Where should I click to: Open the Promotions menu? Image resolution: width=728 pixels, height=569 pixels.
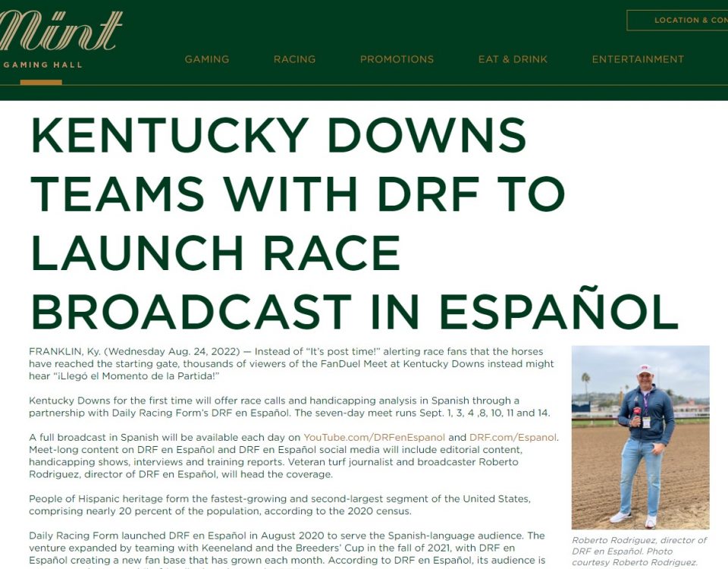click(397, 59)
